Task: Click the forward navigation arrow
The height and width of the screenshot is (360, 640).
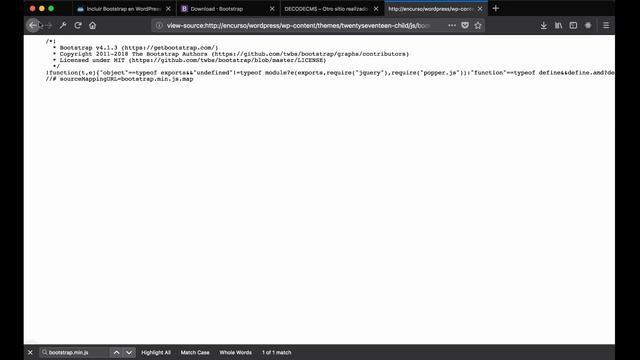Action: (49, 25)
